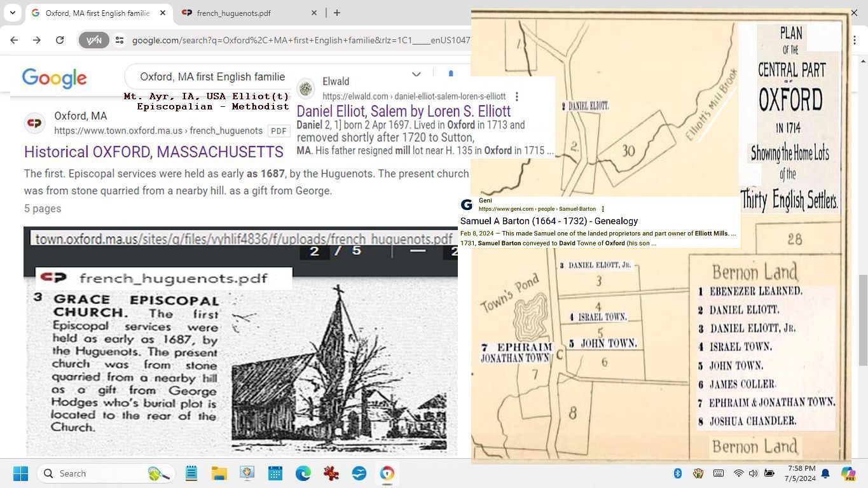Screen dimensions: 868x488
Task: Click the Google search input field
Action: click(212, 77)
